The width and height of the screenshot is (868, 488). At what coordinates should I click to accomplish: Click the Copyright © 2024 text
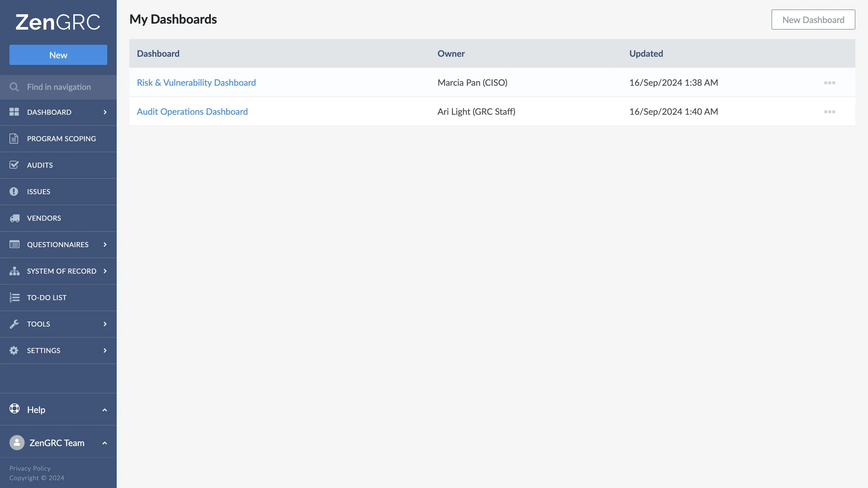click(37, 478)
